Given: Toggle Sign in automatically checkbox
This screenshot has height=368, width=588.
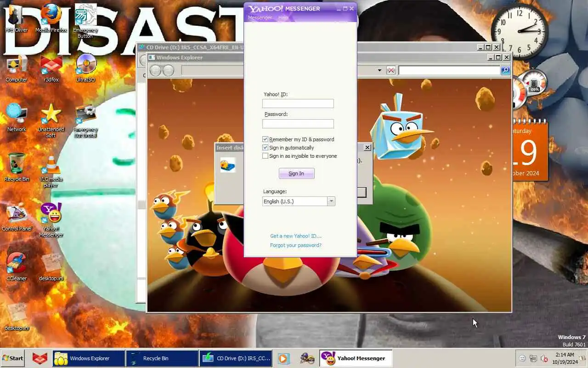Looking at the screenshot, I should [265, 148].
